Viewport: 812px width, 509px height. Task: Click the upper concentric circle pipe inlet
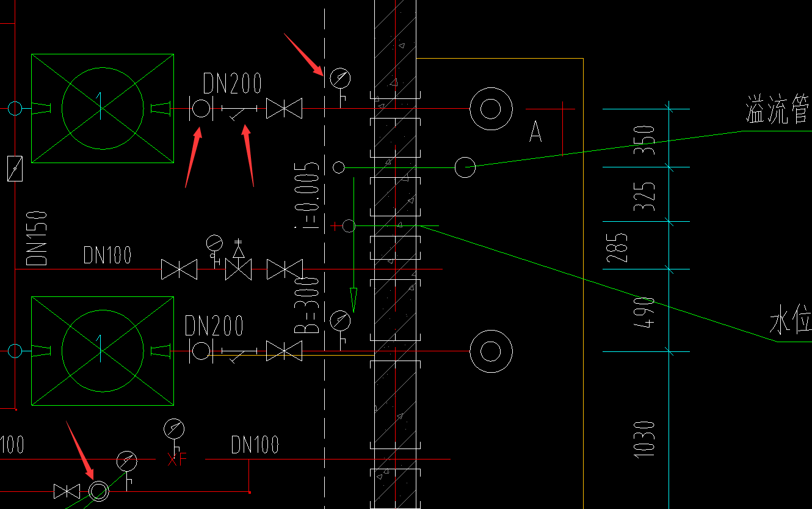(490, 109)
